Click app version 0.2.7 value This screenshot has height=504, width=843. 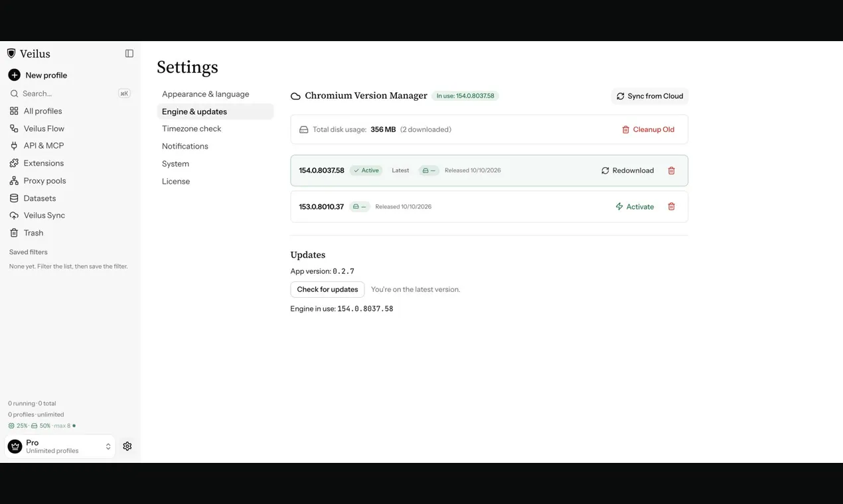[x=343, y=271]
